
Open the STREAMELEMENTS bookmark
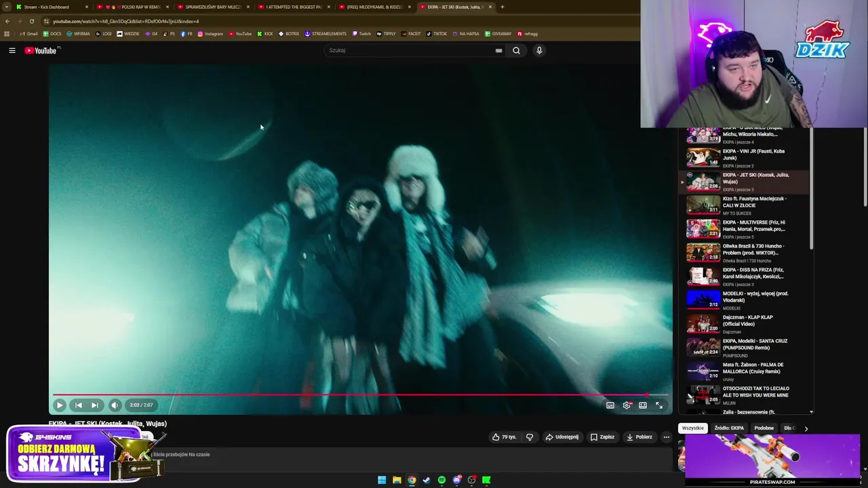coord(325,34)
